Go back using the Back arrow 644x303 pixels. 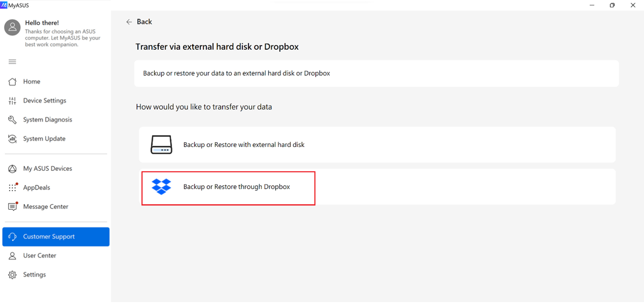(x=129, y=22)
